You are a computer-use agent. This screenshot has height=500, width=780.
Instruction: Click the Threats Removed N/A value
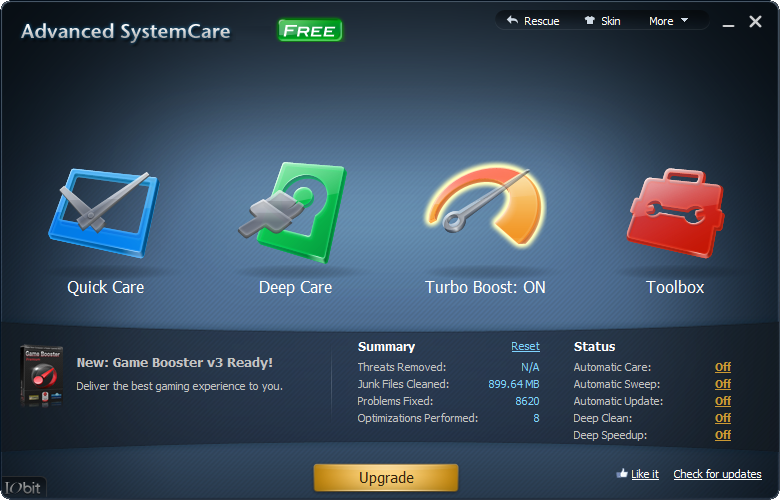pos(530,367)
